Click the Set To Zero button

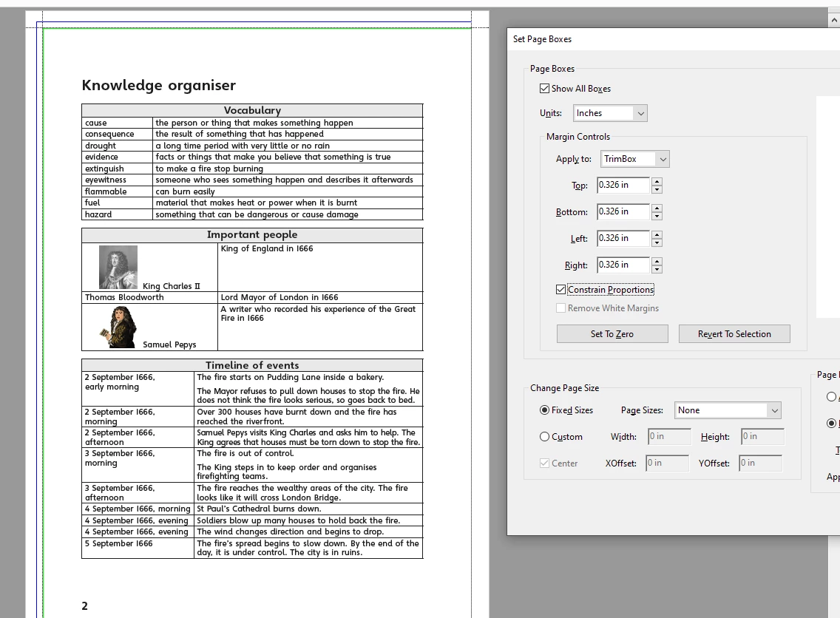click(612, 333)
